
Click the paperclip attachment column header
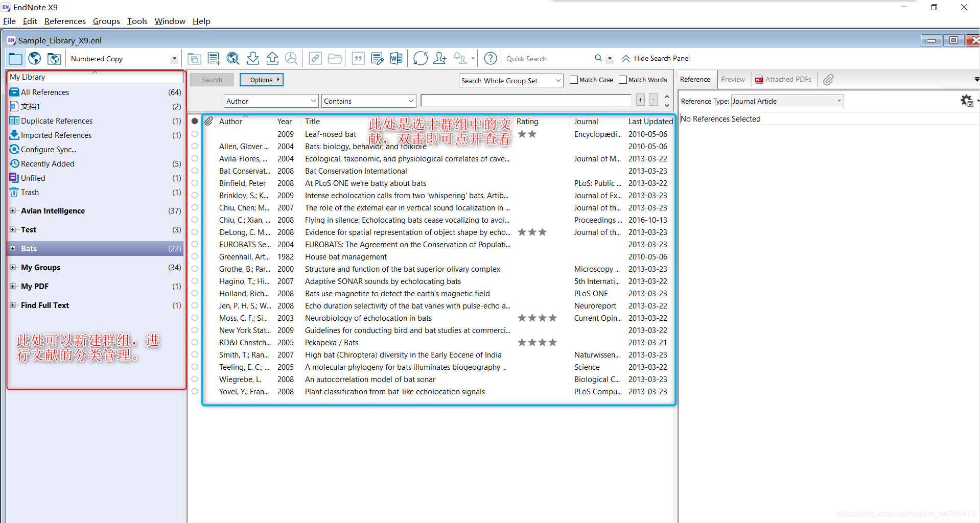tap(208, 121)
